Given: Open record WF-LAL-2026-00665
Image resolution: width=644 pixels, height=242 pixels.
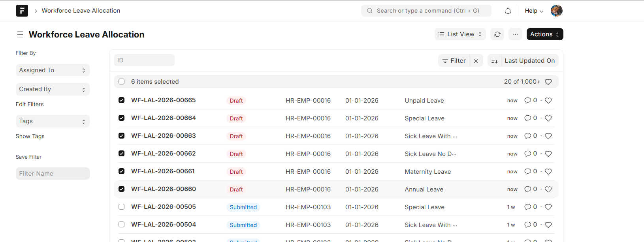Looking at the screenshot, I should tap(164, 100).
